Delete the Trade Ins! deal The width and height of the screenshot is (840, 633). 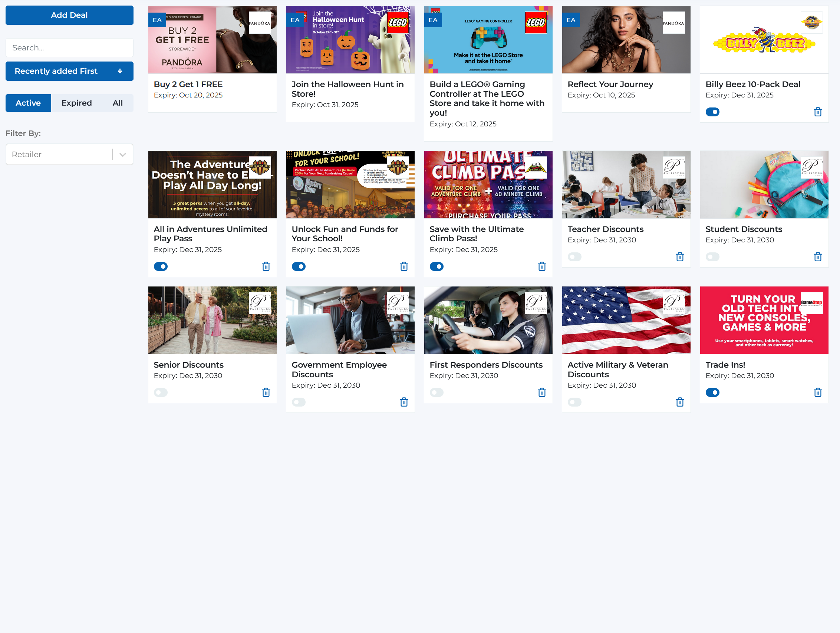818,392
